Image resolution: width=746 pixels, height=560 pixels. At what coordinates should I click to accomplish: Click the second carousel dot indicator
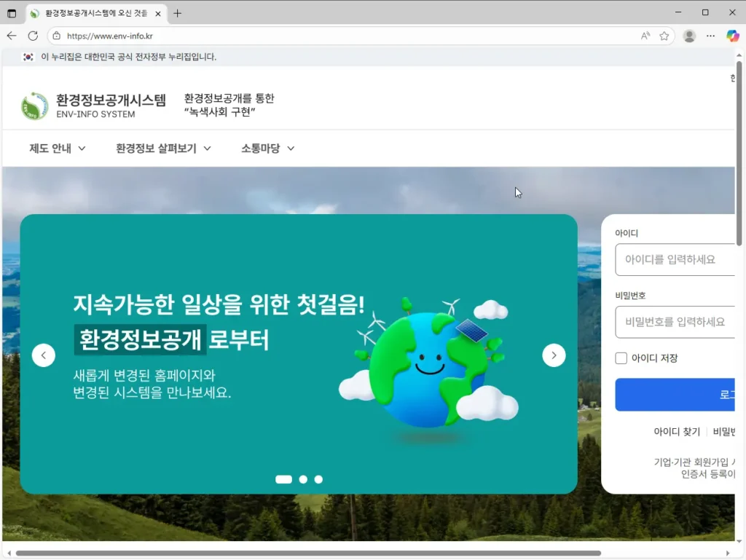coord(303,479)
